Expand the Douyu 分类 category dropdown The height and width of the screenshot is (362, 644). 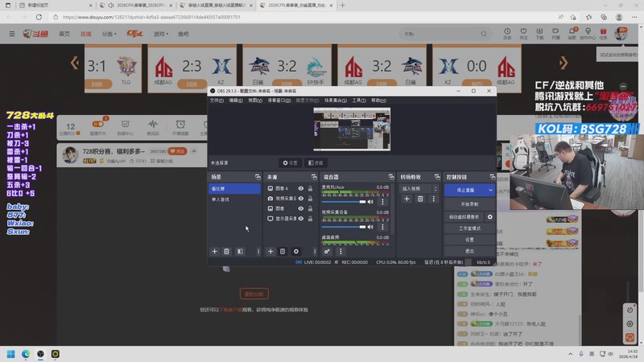109,34
